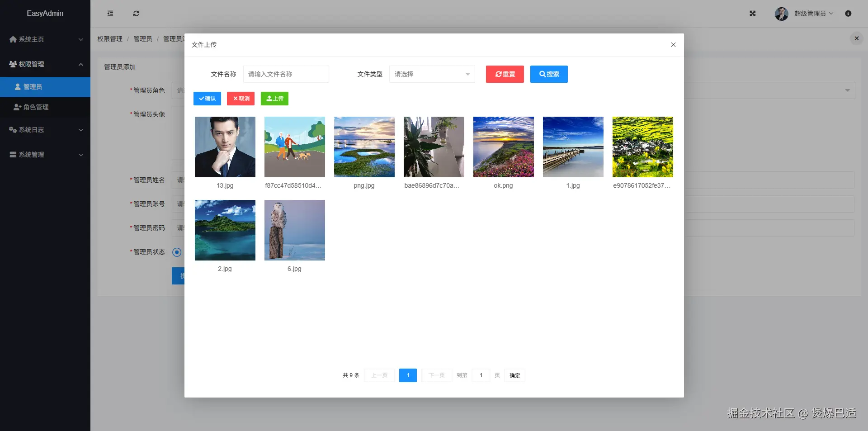Screen dimensions: 868x431
Task: Click the 管理员 breadcrumb link
Action: [143, 39]
